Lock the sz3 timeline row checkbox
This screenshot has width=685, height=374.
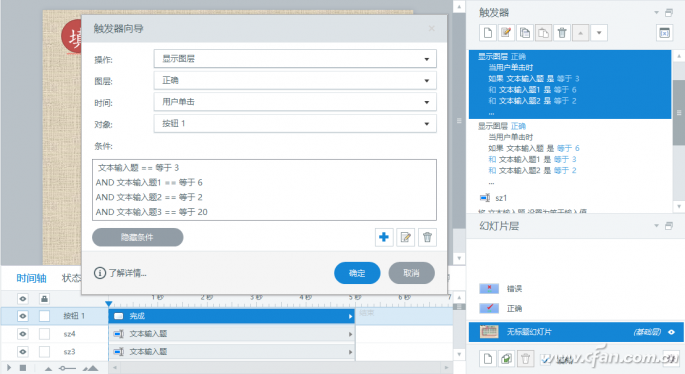[x=44, y=351]
